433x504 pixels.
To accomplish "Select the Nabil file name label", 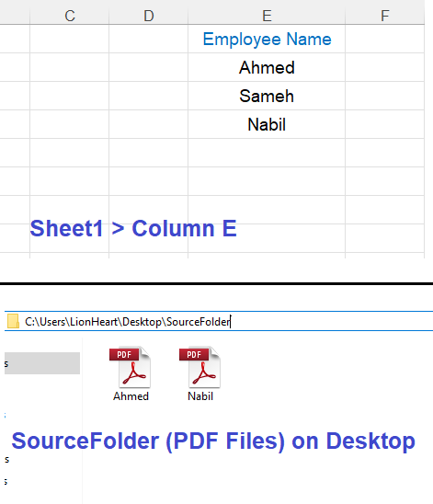I will (200, 396).
